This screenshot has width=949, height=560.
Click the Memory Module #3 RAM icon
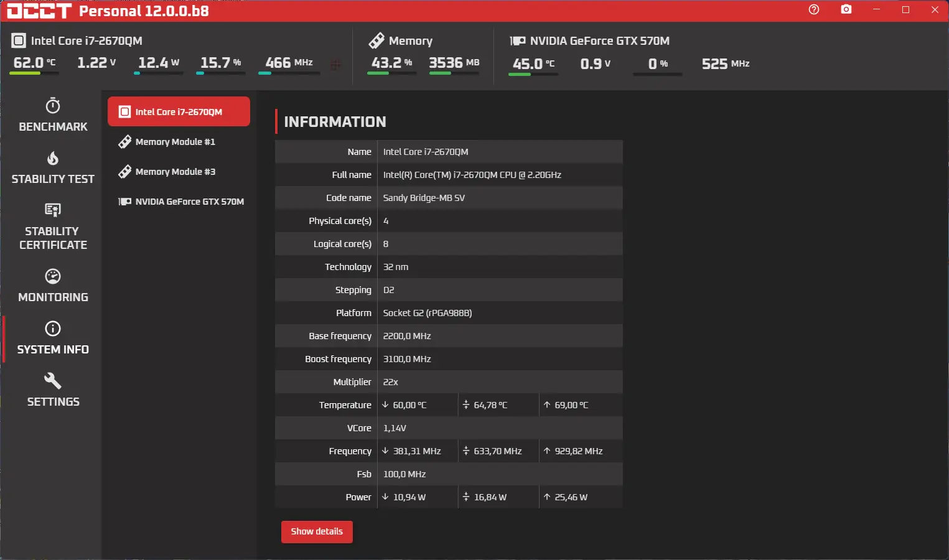[x=124, y=172]
